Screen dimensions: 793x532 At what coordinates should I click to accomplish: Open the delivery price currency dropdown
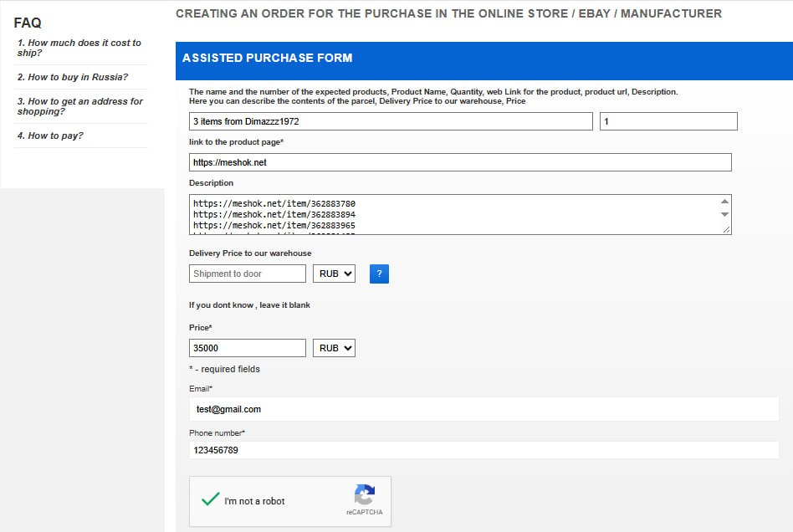(334, 274)
